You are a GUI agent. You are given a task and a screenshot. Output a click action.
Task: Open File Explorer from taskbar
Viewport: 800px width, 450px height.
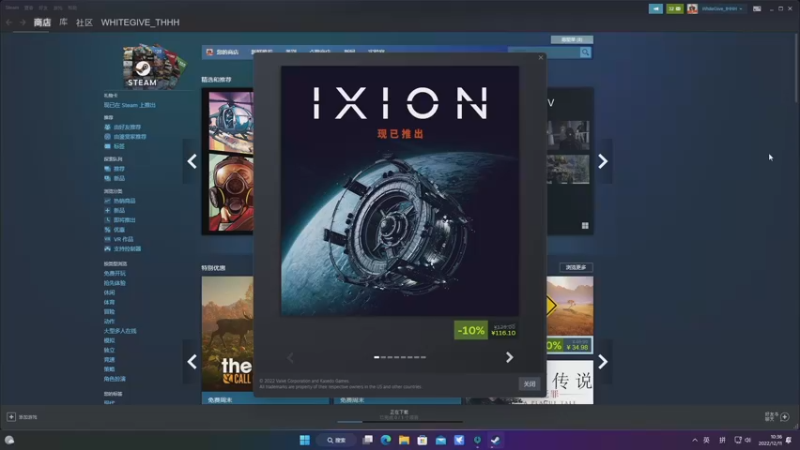click(x=404, y=440)
